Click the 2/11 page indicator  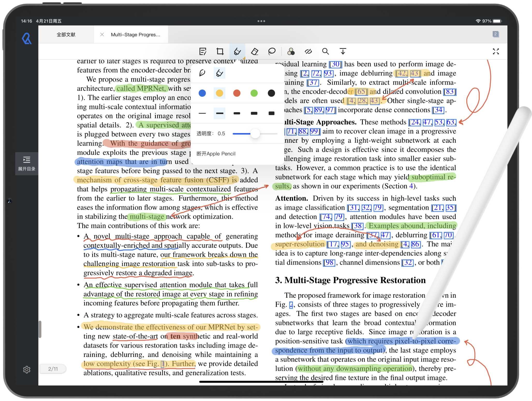[x=53, y=369]
